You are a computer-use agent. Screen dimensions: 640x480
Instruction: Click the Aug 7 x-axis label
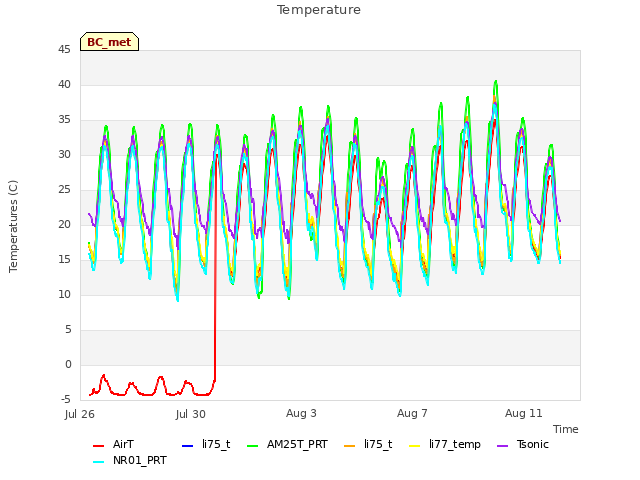412,413
